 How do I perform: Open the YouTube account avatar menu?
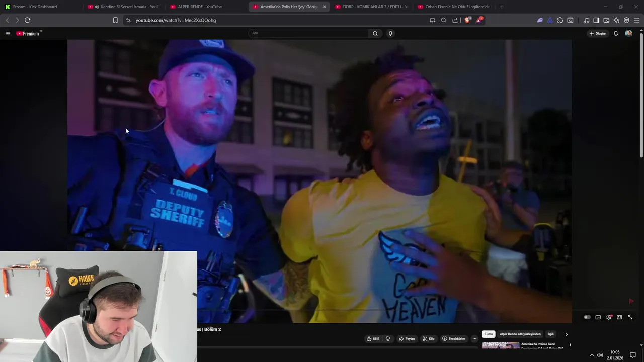coord(628,34)
